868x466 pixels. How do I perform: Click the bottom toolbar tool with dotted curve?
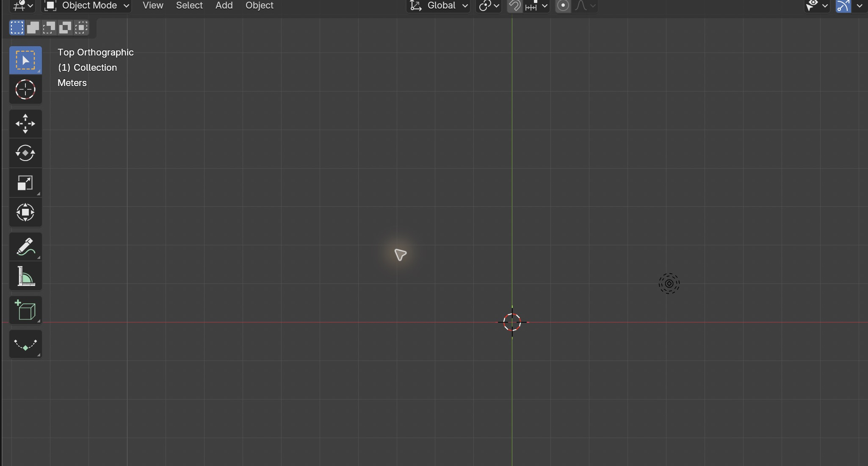pos(25,344)
